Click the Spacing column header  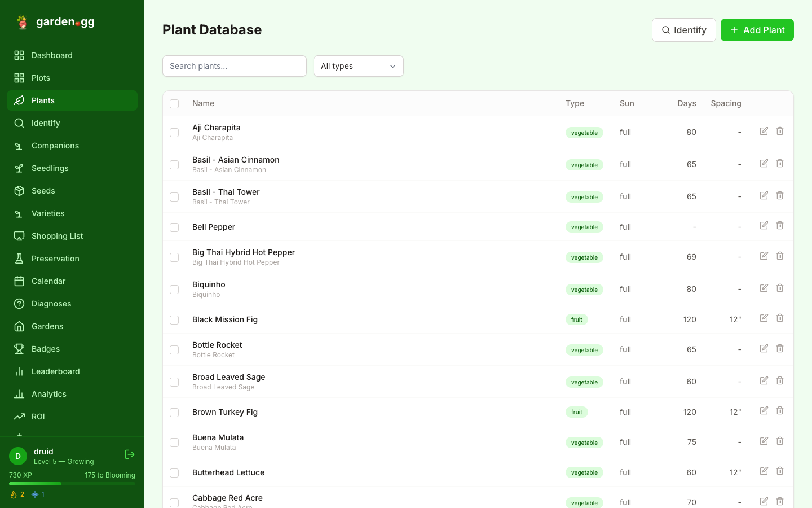coord(726,103)
